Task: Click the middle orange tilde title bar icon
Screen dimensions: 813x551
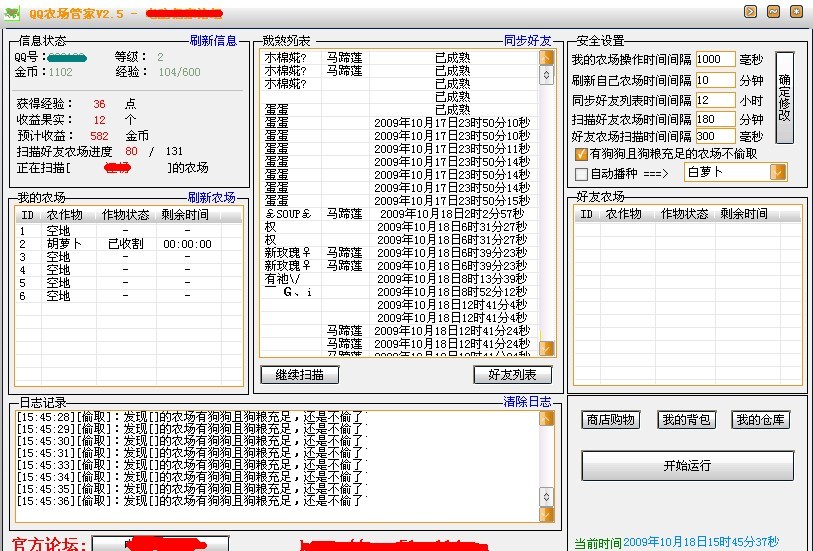Action: pyautogui.click(x=774, y=11)
